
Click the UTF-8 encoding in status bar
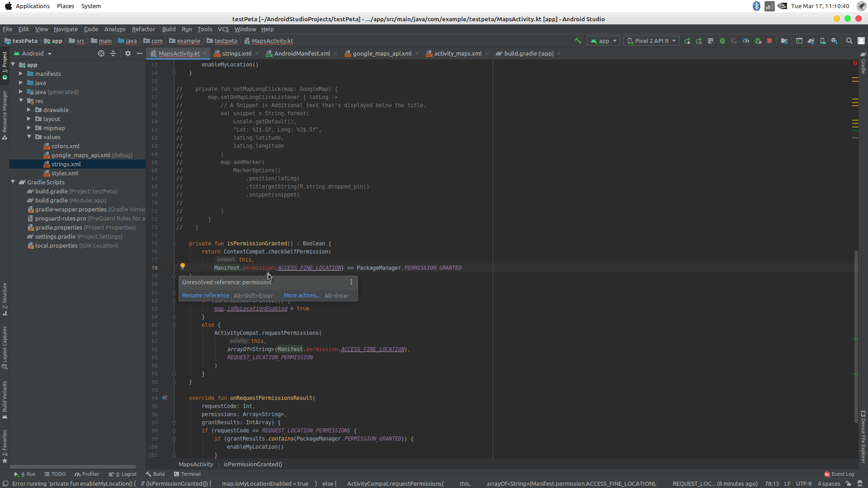[x=804, y=483]
